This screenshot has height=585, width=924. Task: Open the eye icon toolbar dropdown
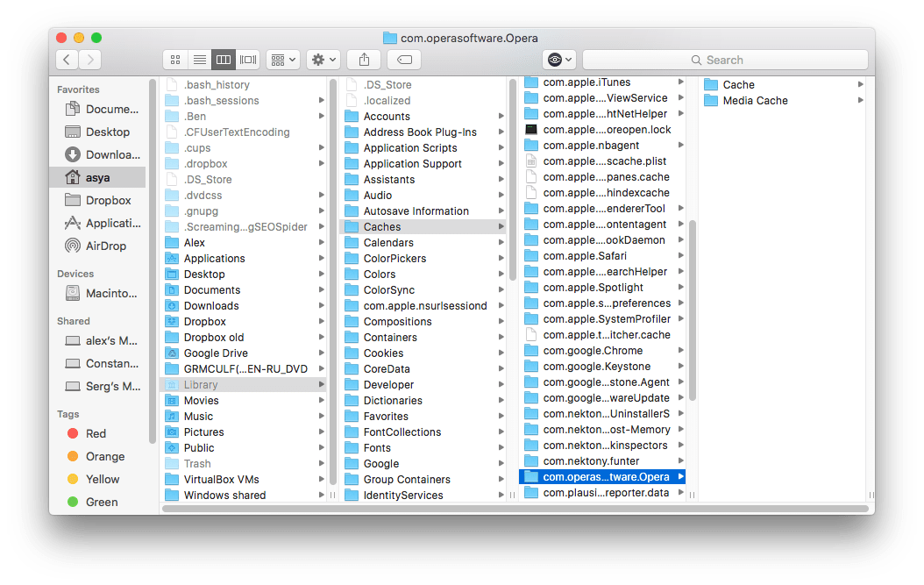[x=559, y=60]
